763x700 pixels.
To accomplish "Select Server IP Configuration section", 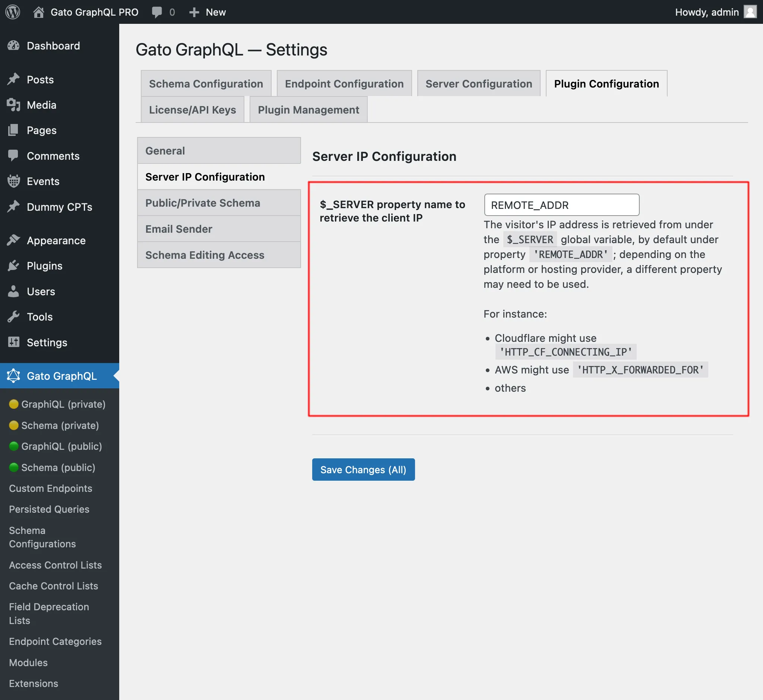I will [x=219, y=177].
